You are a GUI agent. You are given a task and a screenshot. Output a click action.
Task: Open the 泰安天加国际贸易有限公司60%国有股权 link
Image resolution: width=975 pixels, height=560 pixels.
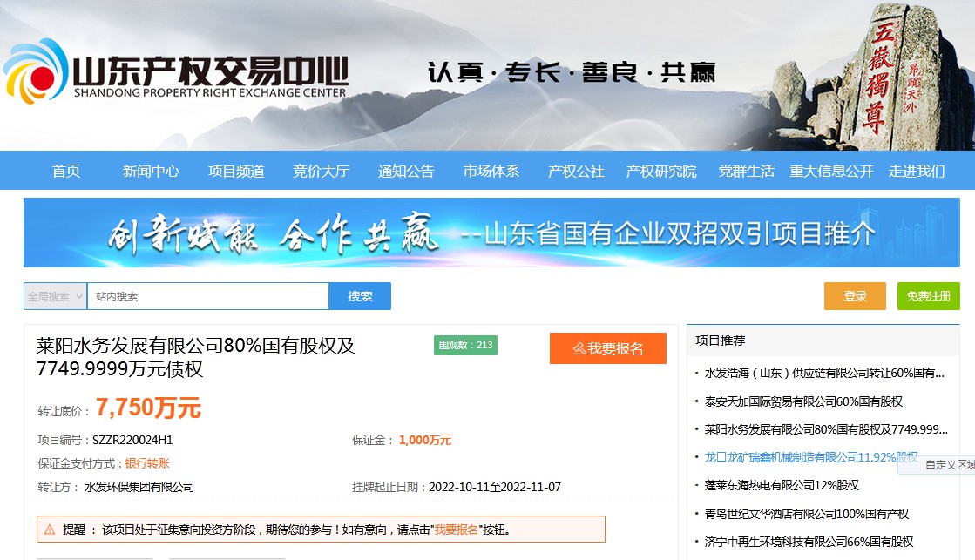(803, 401)
